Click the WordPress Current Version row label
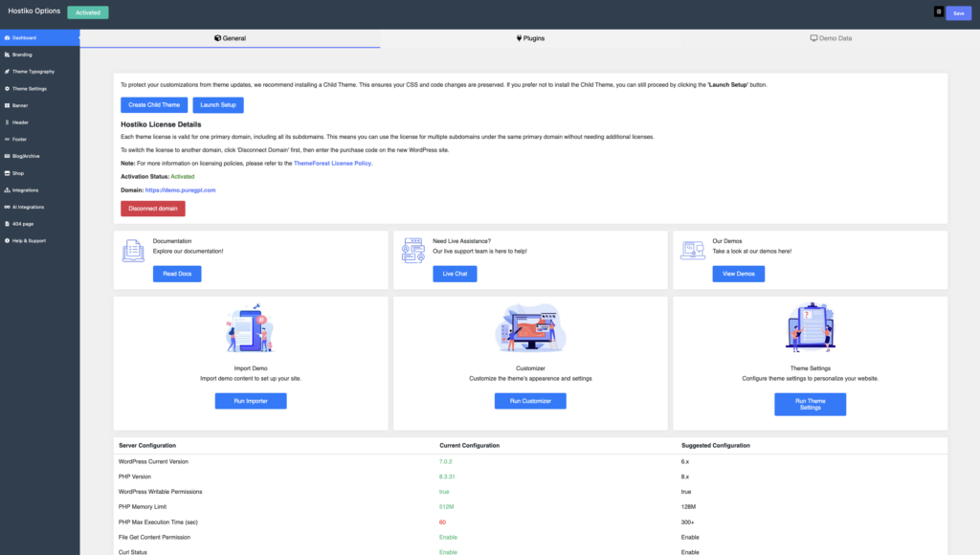980x555 pixels. [153, 462]
